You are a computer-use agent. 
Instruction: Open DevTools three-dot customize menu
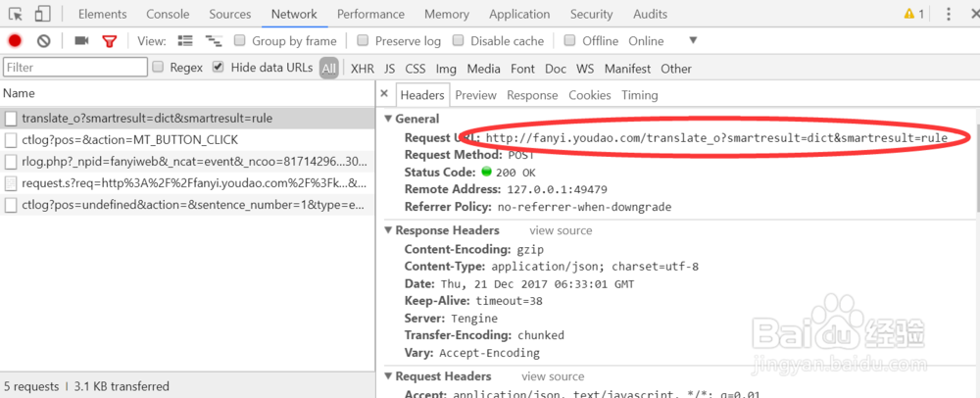point(948,14)
